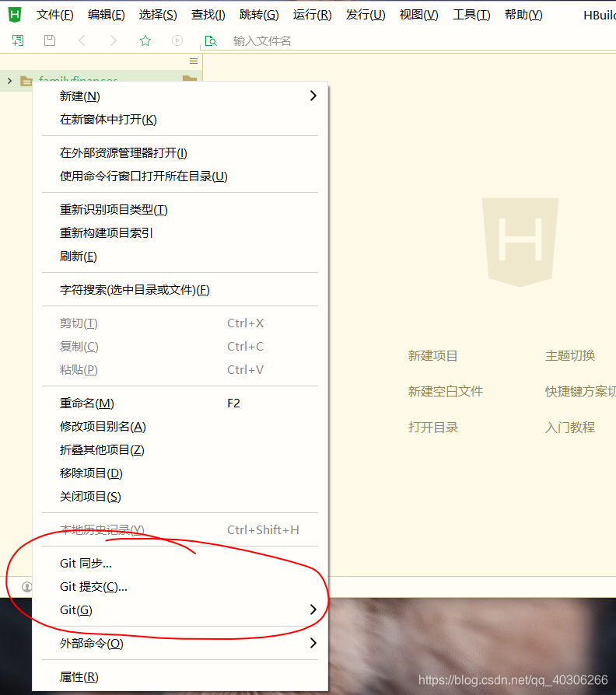
Task: Click the 新建项目 link
Action: pyautogui.click(x=433, y=355)
